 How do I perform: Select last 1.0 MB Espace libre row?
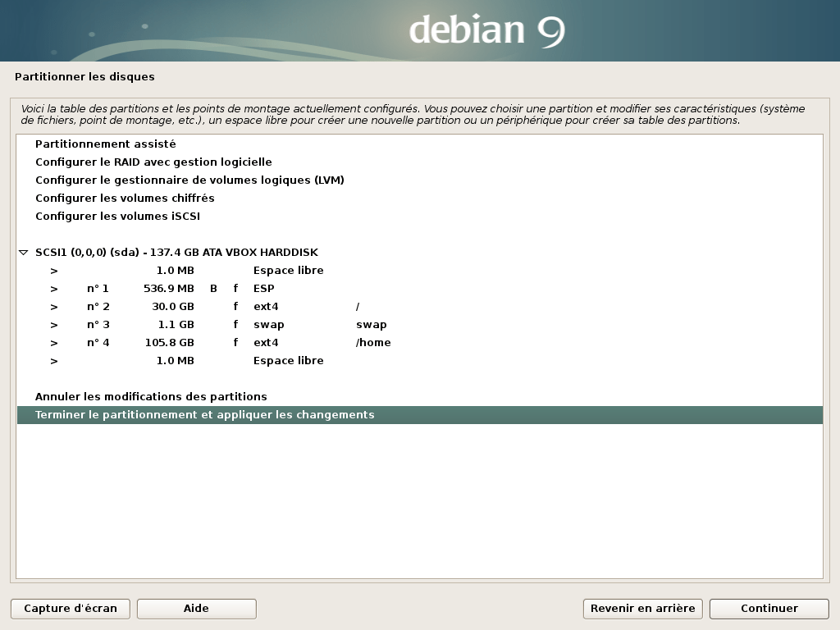[420, 361]
